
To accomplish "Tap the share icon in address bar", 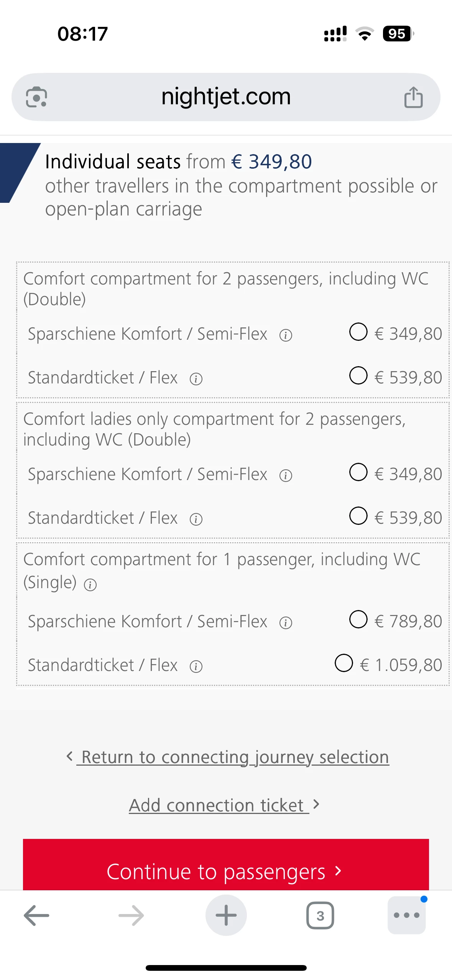I will 413,97.
